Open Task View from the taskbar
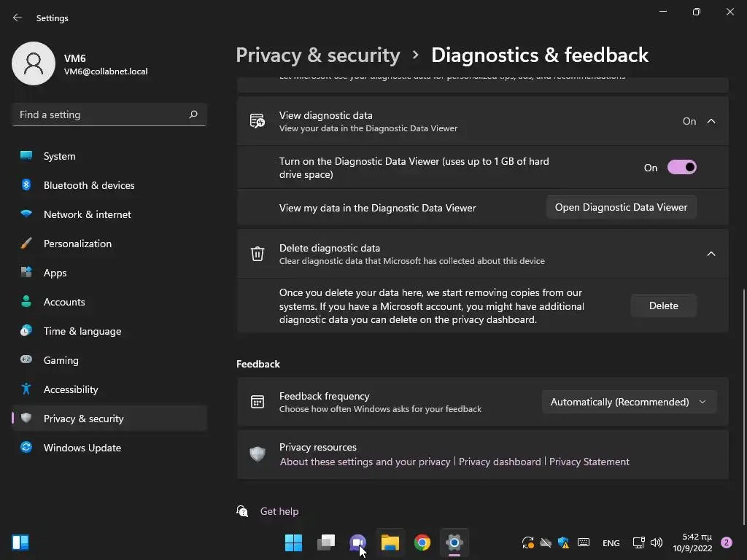The image size is (747, 560). [326, 542]
